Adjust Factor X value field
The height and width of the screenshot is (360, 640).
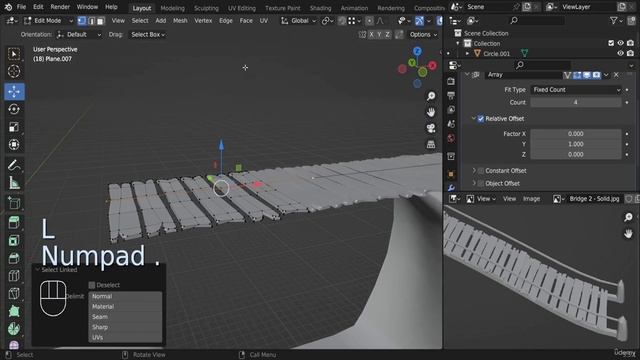point(576,134)
